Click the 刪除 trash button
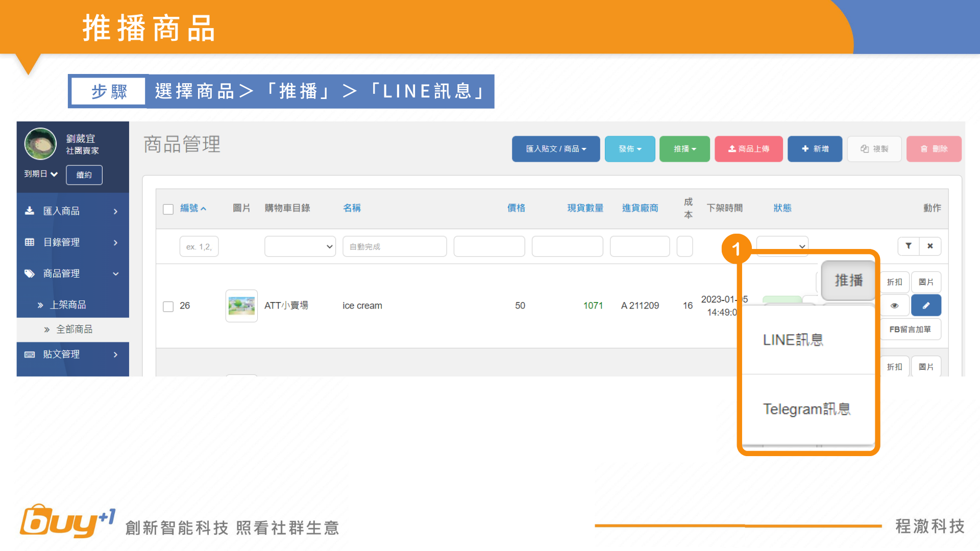Viewport: 980px width, 551px height. tap(934, 149)
